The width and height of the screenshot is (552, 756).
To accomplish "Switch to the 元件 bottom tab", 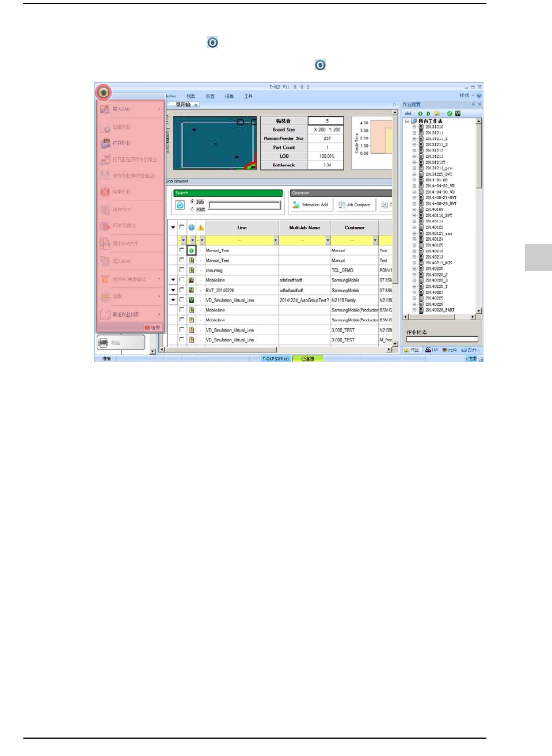I will tap(450, 349).
